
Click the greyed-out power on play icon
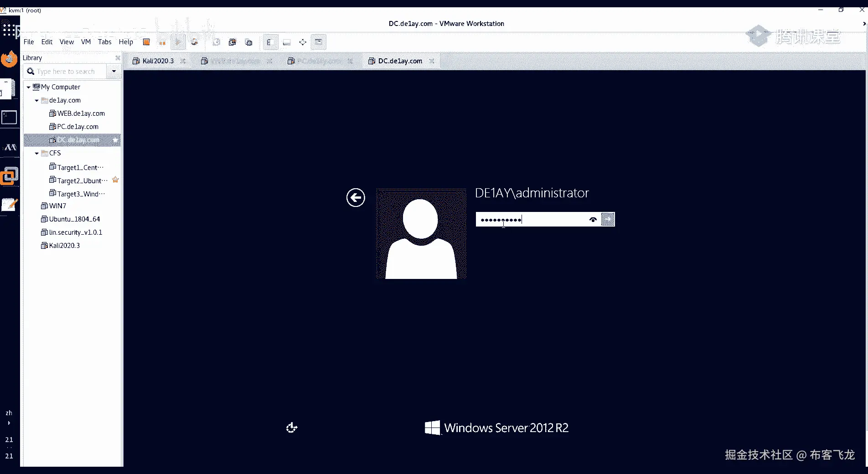(x=178, y=42)
